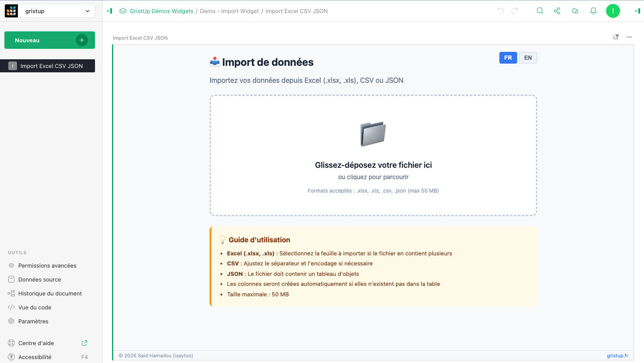Open the discussion comments icon
644x363 pixels.
tap(575, 11)
